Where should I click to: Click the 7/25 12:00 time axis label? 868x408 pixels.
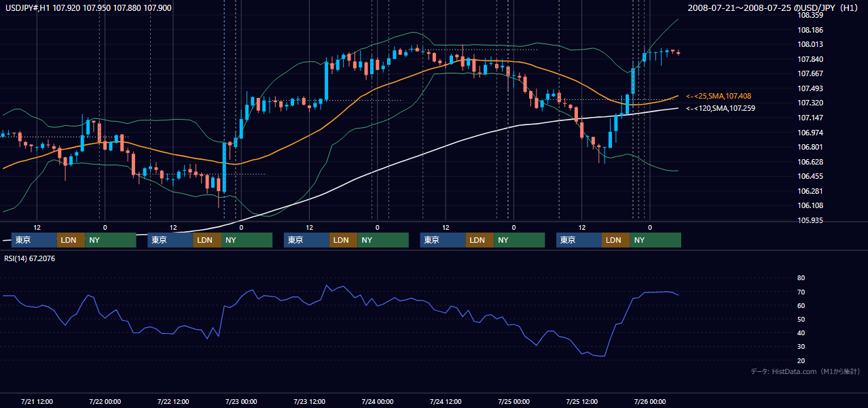point(581,401)
